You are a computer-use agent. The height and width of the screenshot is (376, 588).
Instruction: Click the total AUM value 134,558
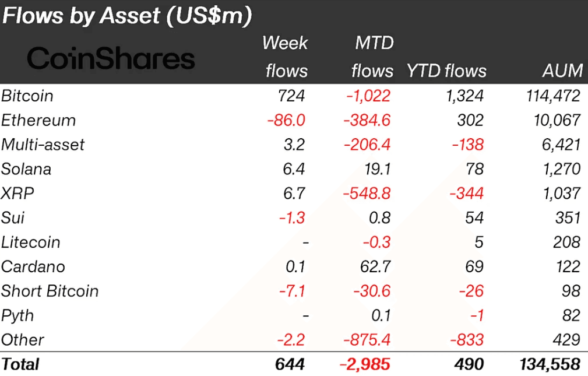pos(549,364)
